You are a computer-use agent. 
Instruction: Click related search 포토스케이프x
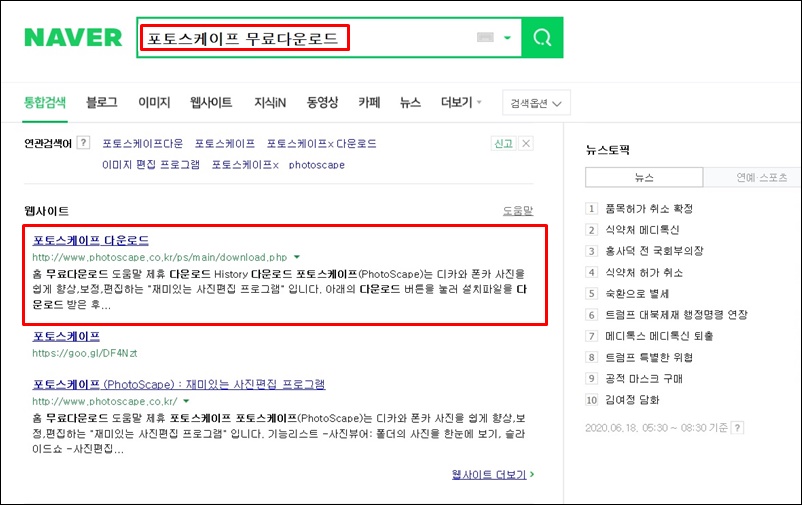pos(245,164)
